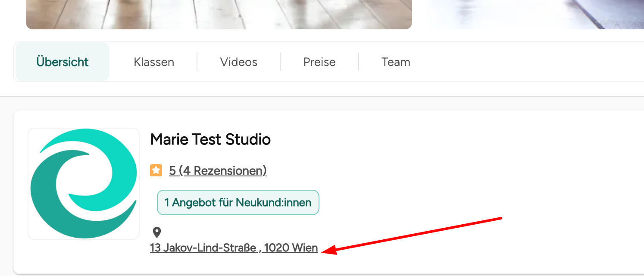Click the 1 Angebot für Neukund:innen badge
This screenshot has height=276, width=644.
[x=238, y=202]
